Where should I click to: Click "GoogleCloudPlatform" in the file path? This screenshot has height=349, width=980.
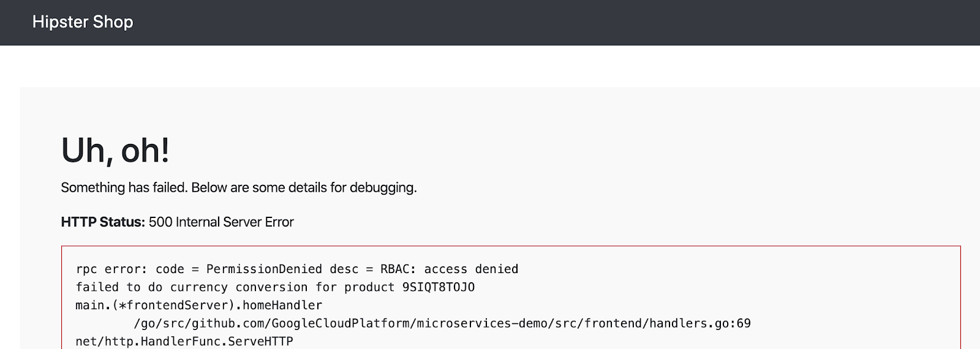341,323
